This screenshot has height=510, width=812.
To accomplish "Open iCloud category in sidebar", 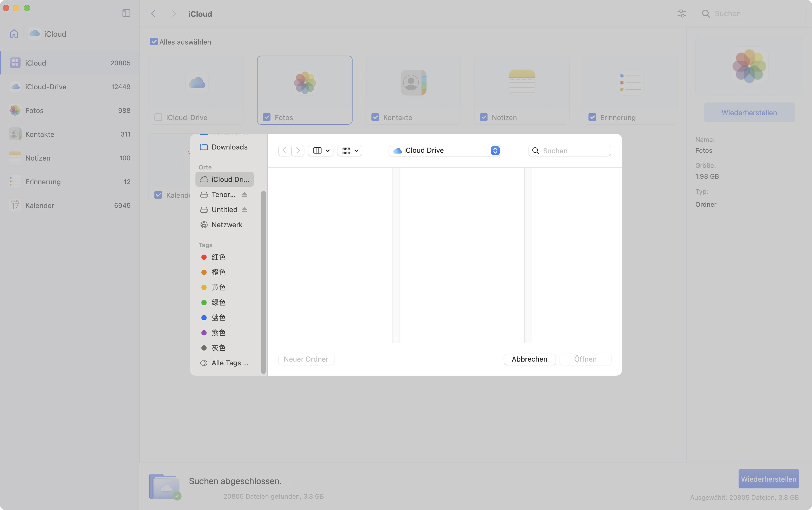I will [70, 63].
